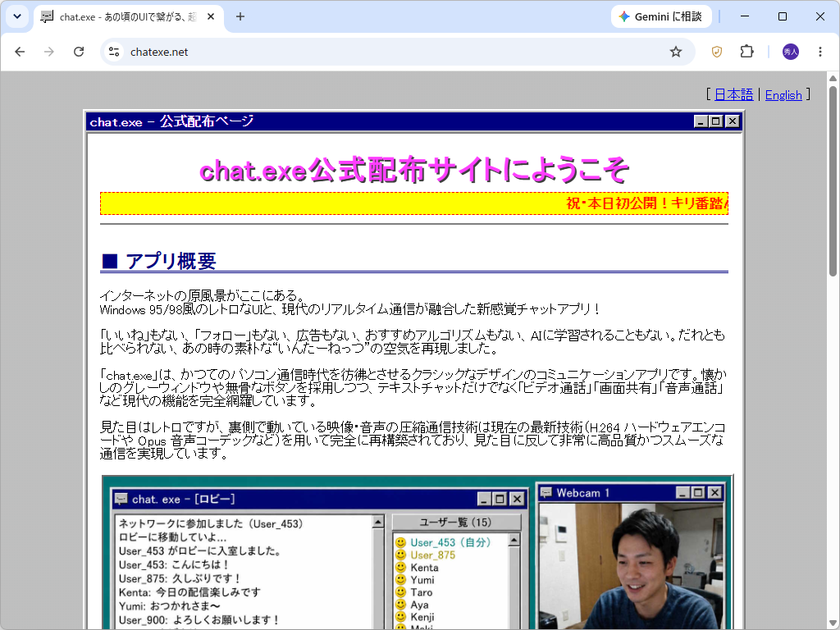Viewport: 840px width, 630px height.
Task: Click the smiley icon beside Taro
Action: 400,592
